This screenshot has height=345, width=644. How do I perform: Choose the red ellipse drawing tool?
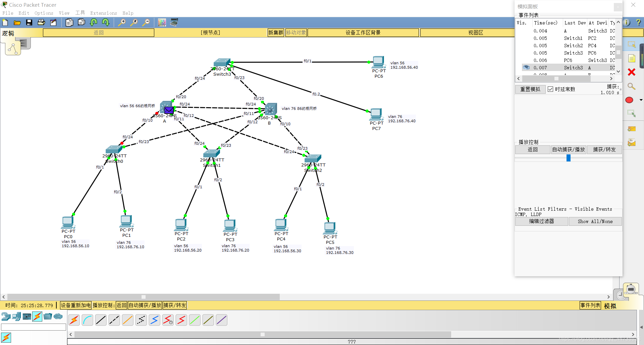(x=629, y=100)
